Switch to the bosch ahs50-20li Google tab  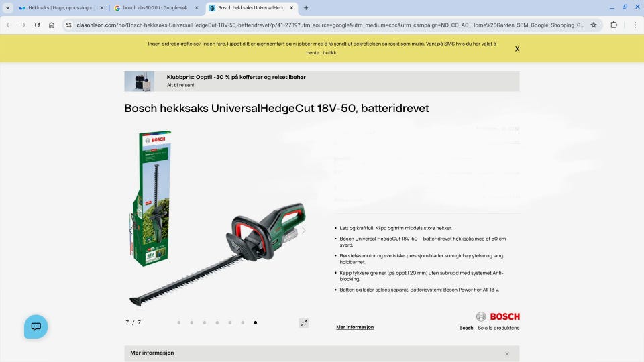(156, 8)
